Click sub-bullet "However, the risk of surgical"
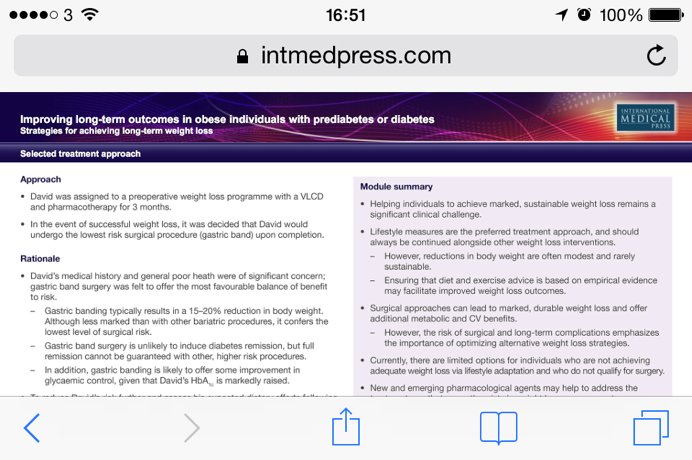692x460 pixels. [522, 338]
